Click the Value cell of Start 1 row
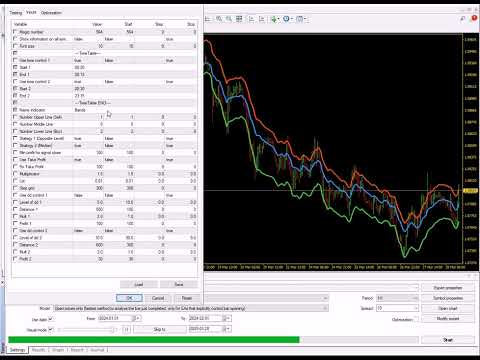 (x=88, y=67)
